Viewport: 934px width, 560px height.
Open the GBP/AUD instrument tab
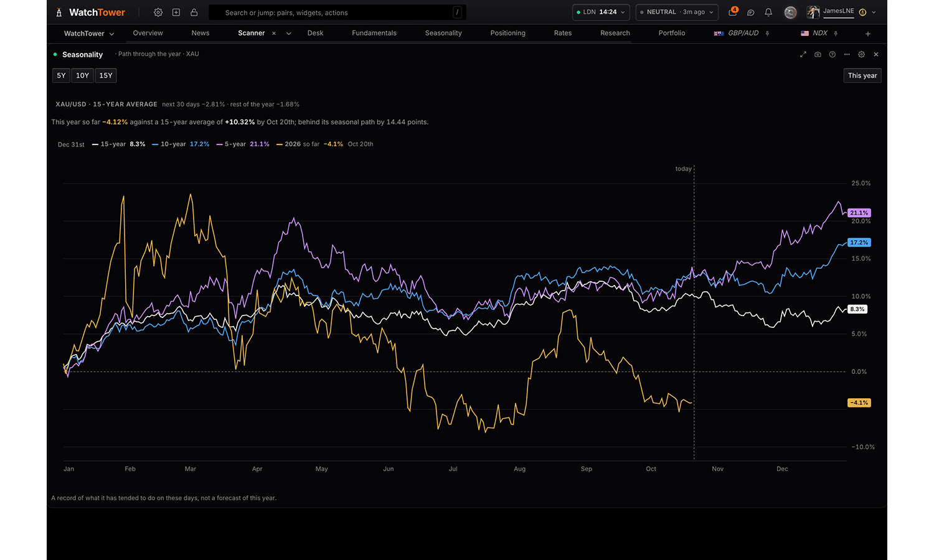click(737, 34)
